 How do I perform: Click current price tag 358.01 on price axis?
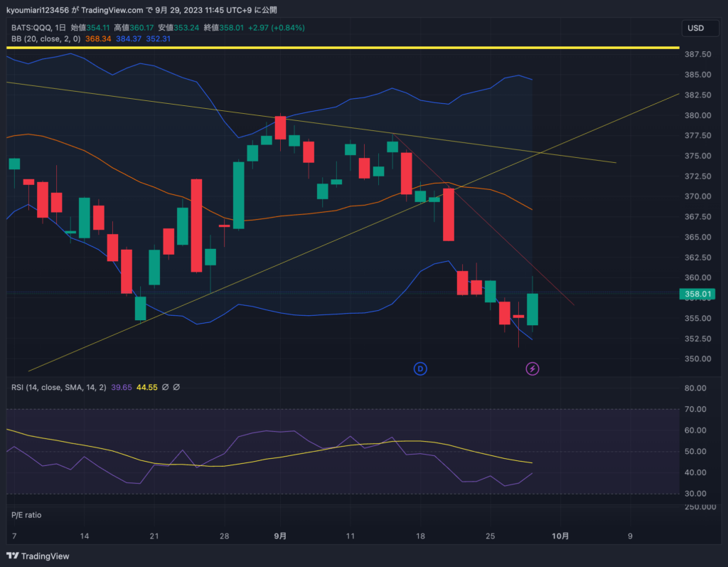coord(697,294)
